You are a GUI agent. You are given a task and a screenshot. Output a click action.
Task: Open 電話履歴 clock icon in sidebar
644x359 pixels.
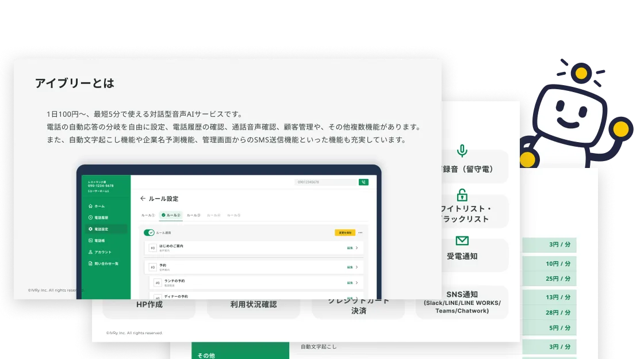click(x=90, y=217)
